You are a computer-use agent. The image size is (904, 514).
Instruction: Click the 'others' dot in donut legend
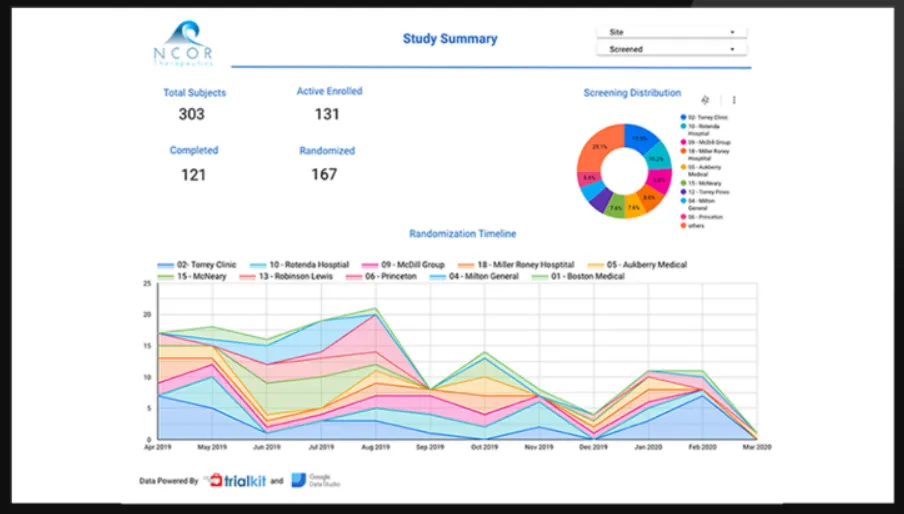683,225
